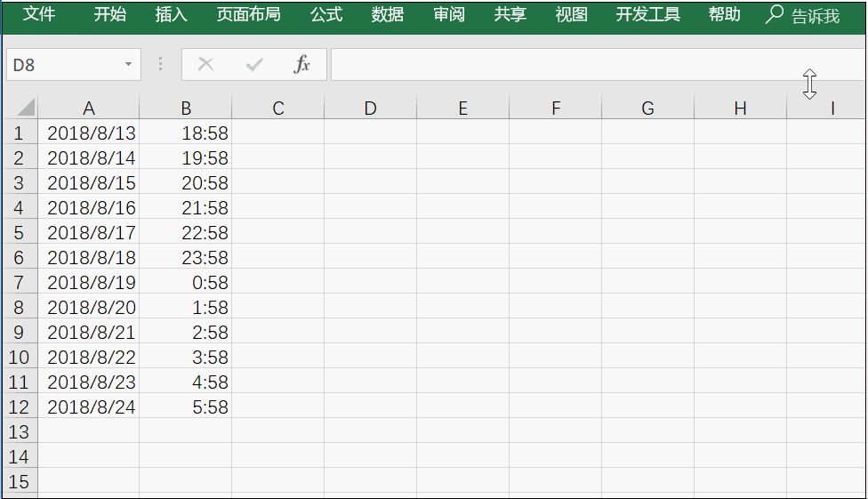868x499 pixels.
Task: Open the 审阅 ribbon tab
Action: [449, 14]
